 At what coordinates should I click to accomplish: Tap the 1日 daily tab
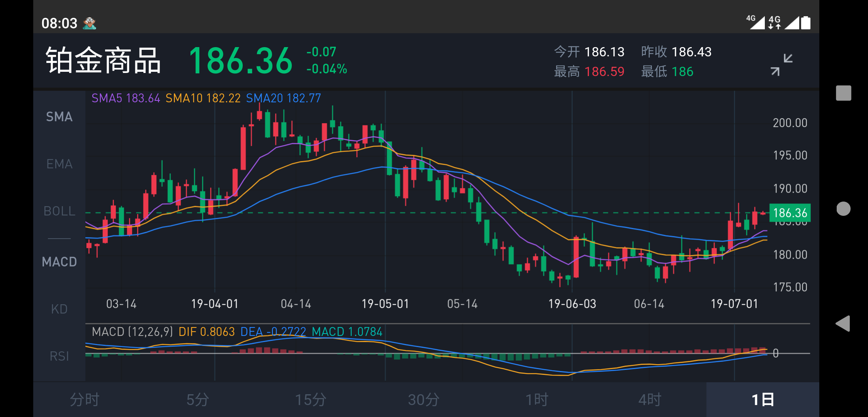point(762,400)
